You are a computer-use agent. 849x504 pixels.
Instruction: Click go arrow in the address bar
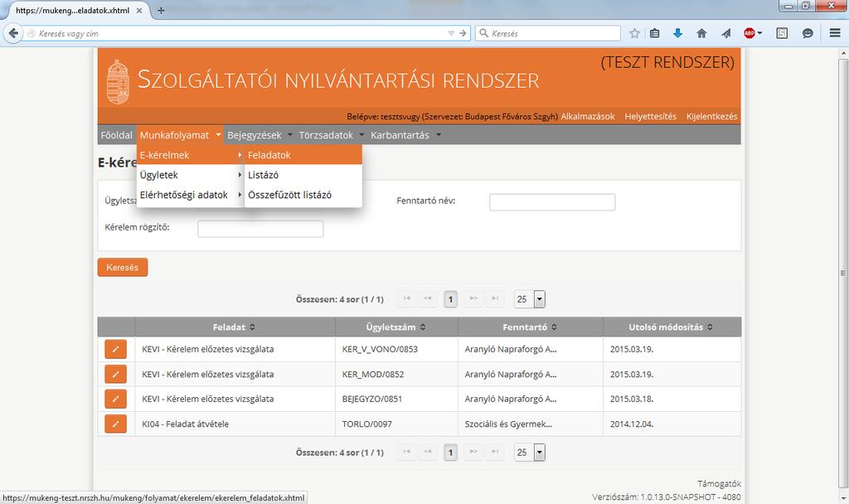(x=463, y=33)
